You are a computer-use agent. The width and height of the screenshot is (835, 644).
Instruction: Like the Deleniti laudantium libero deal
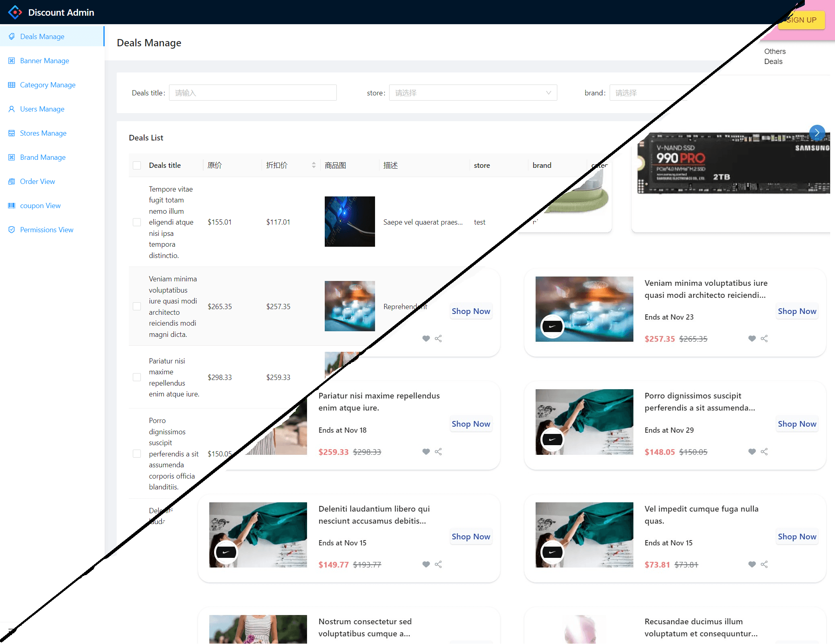click(426, 564)
